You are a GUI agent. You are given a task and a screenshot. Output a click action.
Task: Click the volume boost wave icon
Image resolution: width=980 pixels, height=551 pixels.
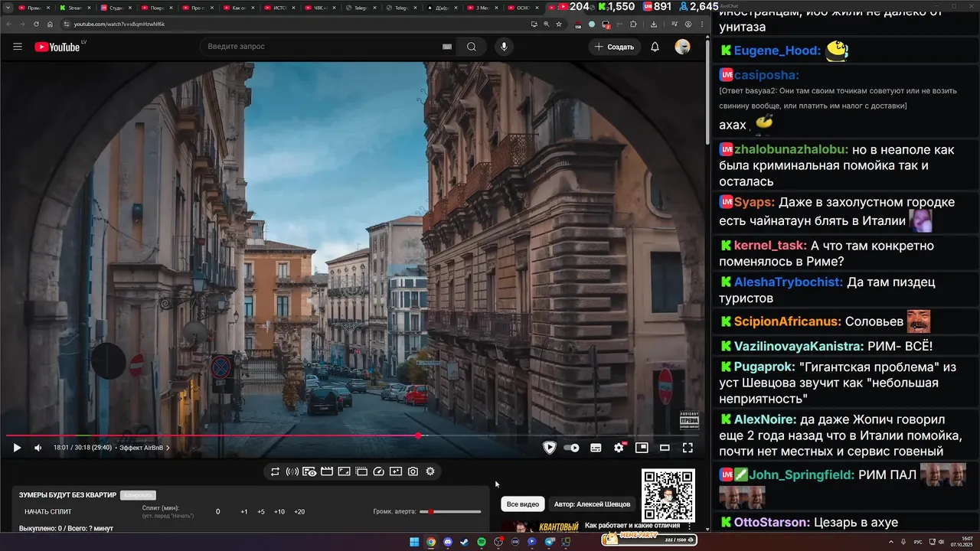point(292,471)
